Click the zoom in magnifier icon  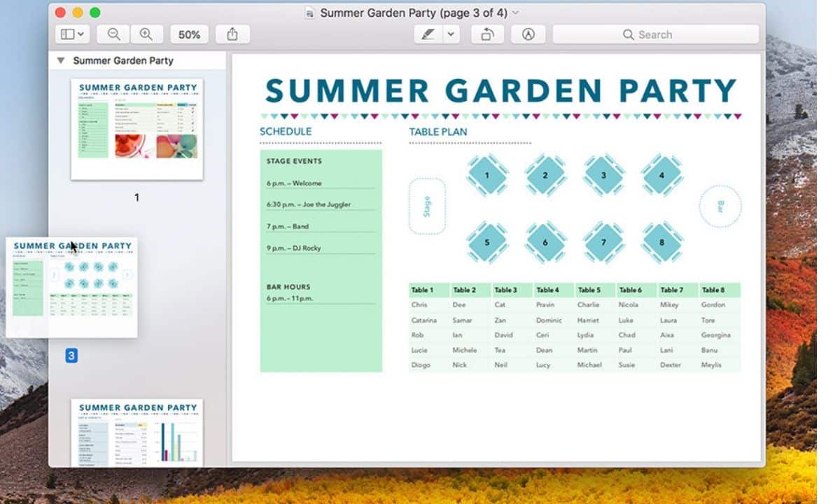[146, 34]
